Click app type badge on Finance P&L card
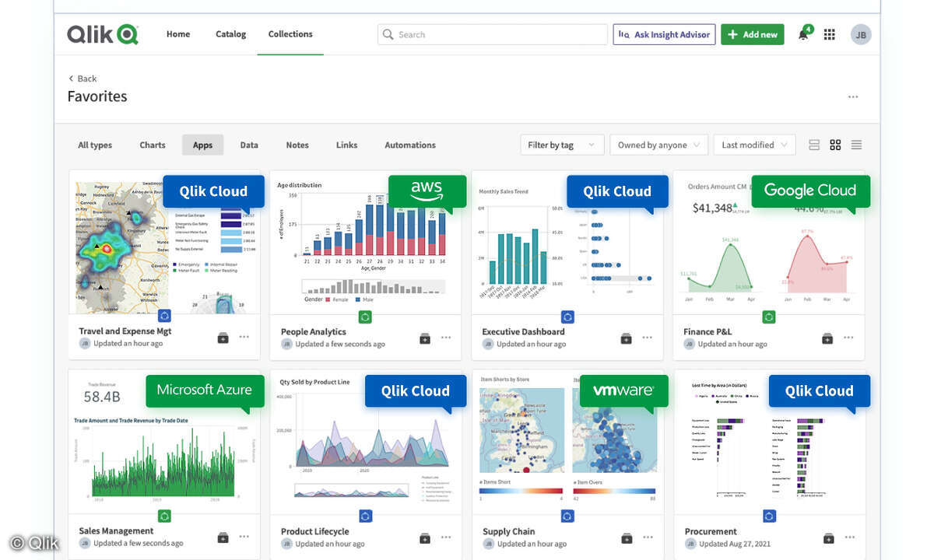This screenshot has width=934, height=560. click(x=769, y=317)
